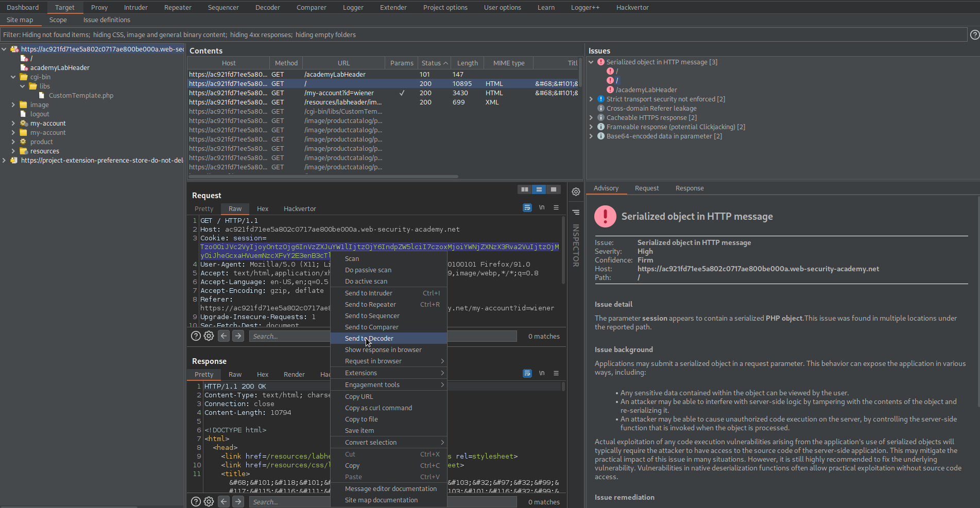Viewport: 980px width, 508px height.
Task: Open the Request editor hamburger menu
Action: [x=556, y=207]
